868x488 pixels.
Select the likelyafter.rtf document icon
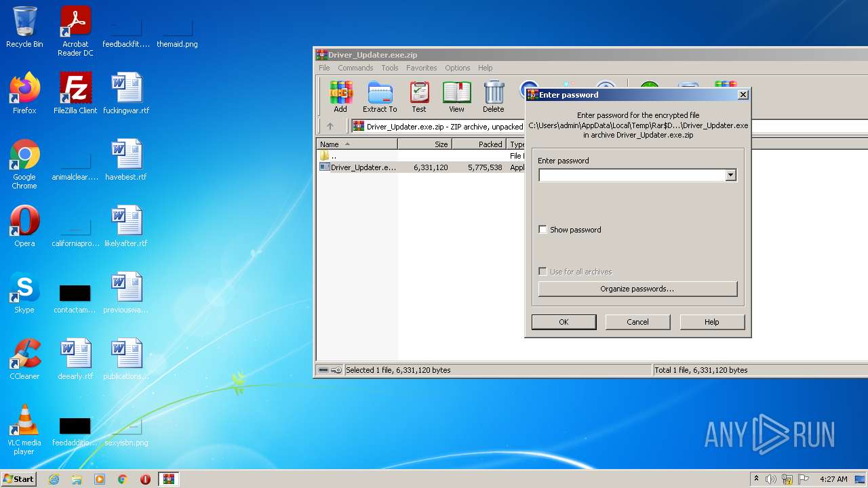tap(126, 226)
